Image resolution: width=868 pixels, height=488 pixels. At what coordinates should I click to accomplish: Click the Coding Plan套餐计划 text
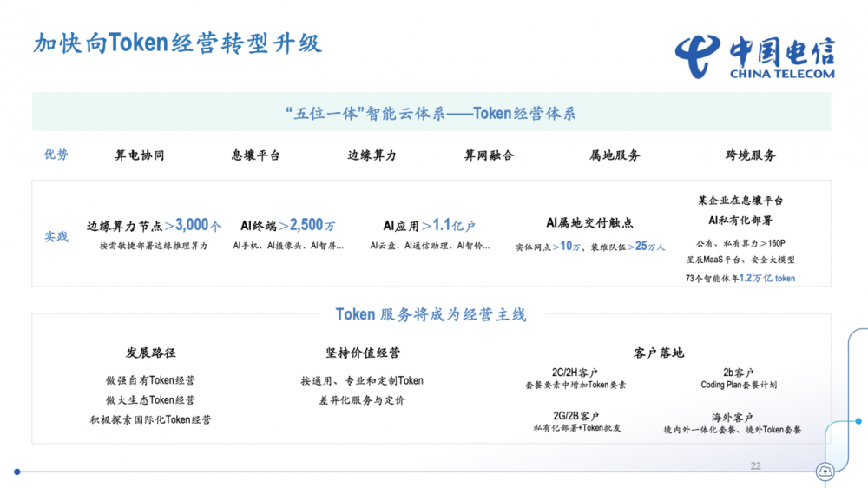tap(739, 385)
